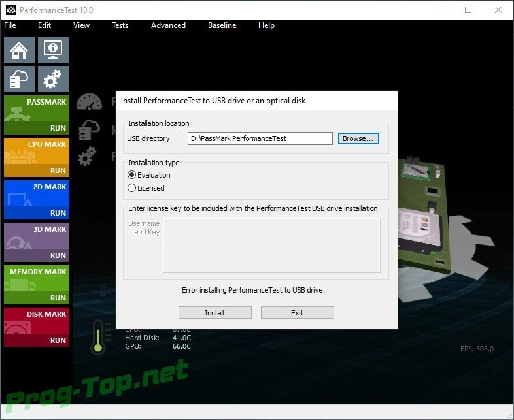Open the cloud baseline manager icon
Screen dimensions: 514x420
click(x=19, y=79)
